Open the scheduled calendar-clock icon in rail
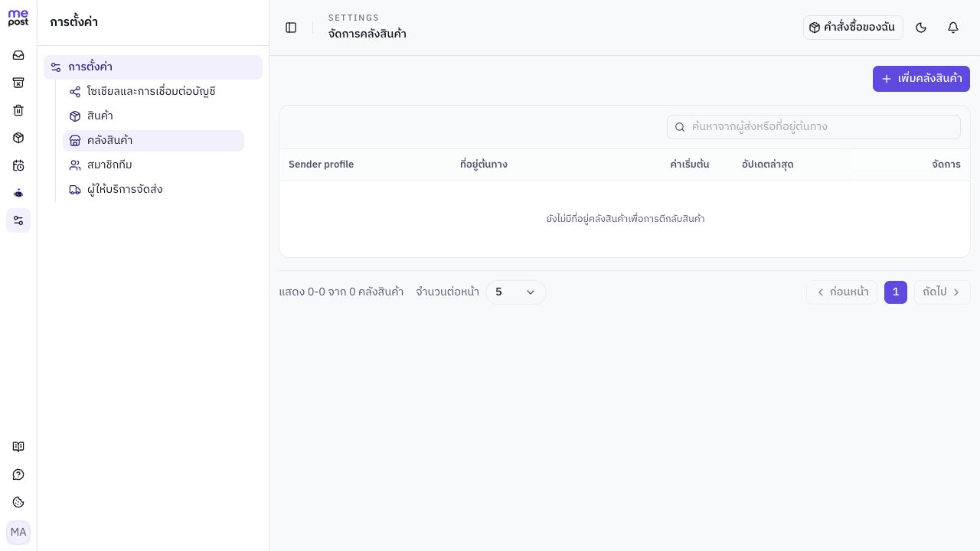980x551 pixels. pos(18,165)
